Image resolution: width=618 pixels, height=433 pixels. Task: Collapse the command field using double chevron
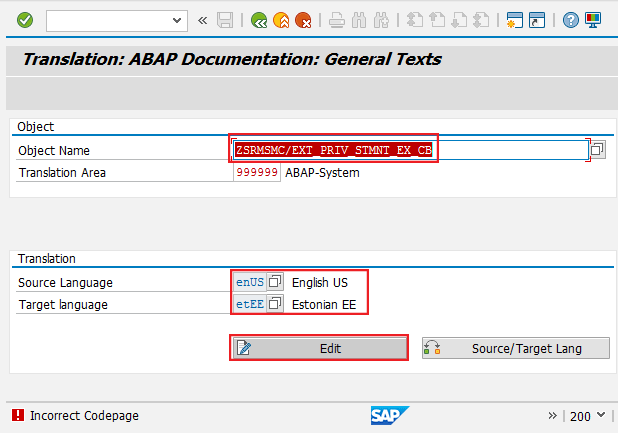[x=203, y=20]
